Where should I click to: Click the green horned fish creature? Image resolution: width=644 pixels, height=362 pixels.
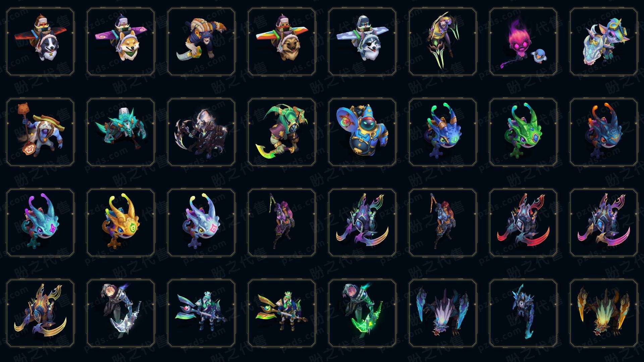pyautogui.click(x=523, y=132)
